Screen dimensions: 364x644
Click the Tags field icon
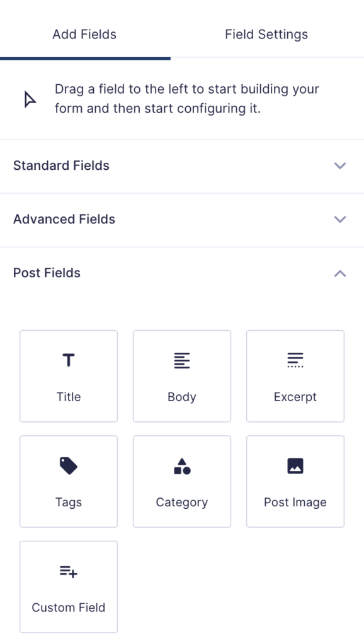[68, 465]
